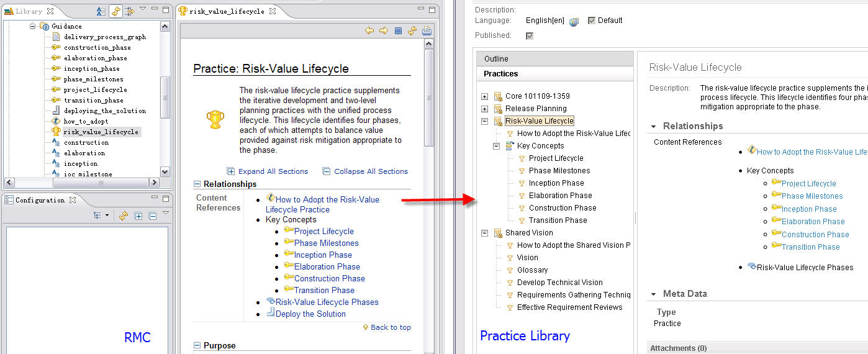Click scroll up arrow in Library tree

[x=165, y=27]
